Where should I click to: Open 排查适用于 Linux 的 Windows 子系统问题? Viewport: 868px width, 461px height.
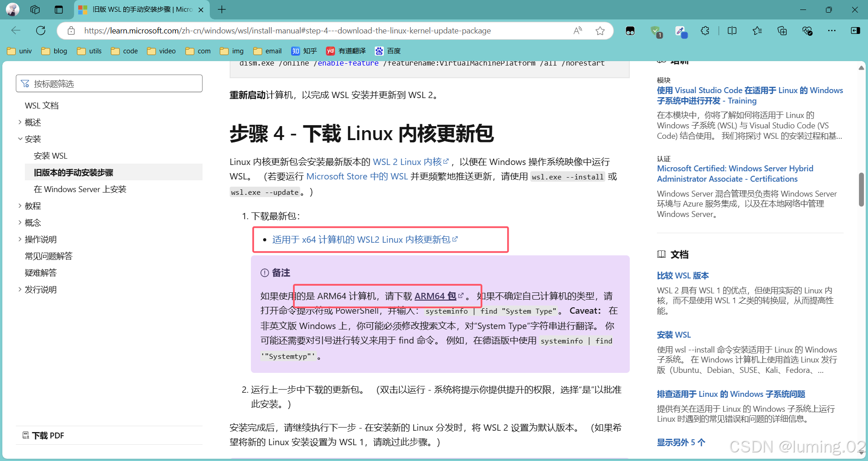click(x=731, y=394)
